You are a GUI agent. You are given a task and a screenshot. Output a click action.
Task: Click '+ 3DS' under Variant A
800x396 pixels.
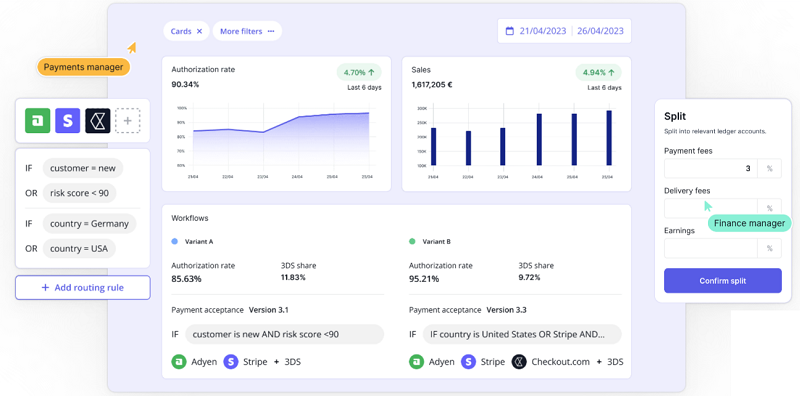coord(287,362)
